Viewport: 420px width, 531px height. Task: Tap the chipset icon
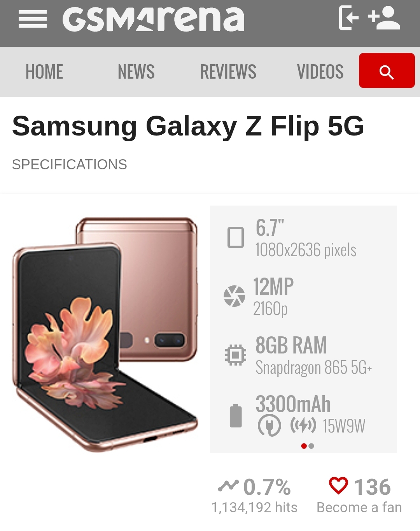pos(236,355)
